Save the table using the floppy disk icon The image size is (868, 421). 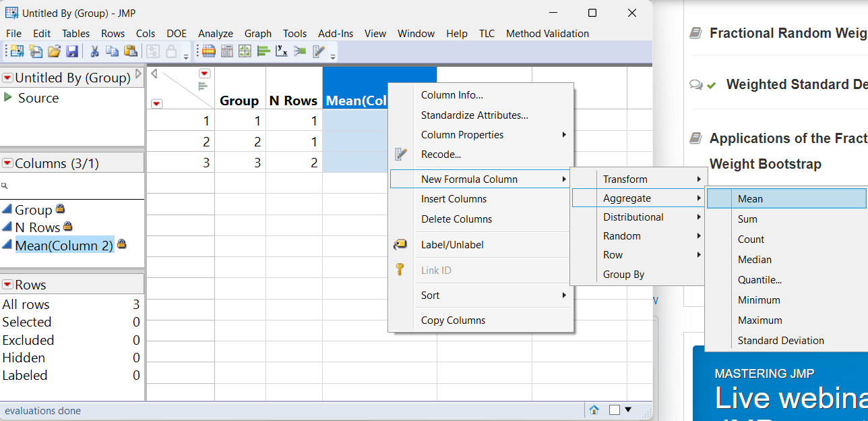pyautogui.click(x=72, y=51)
